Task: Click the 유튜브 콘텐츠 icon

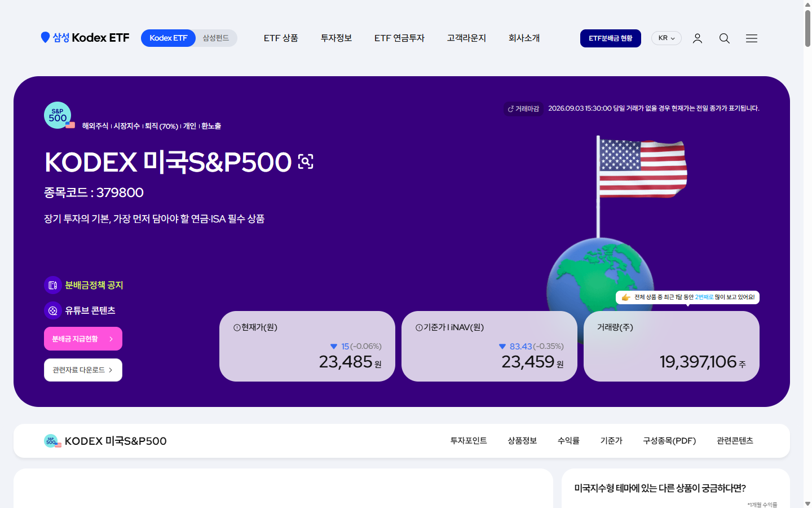Action: [x=52, y=310]
